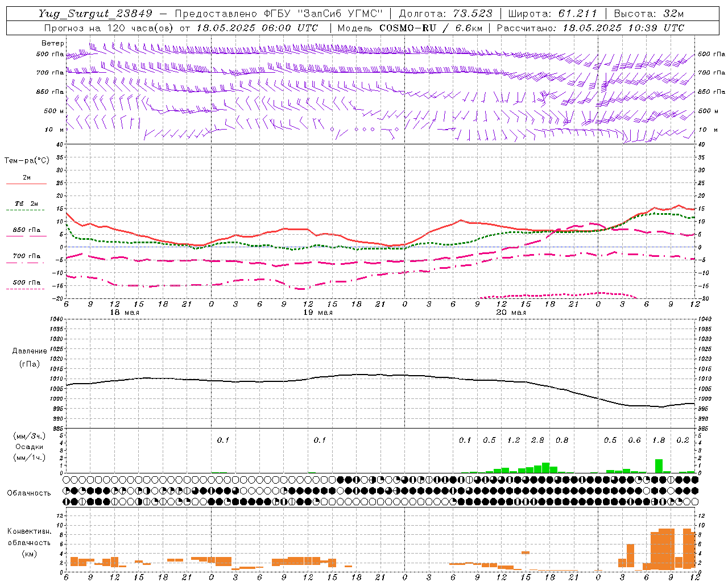
Task: Select the 0.2 precipitation total value
Action: tap(683, 440)
